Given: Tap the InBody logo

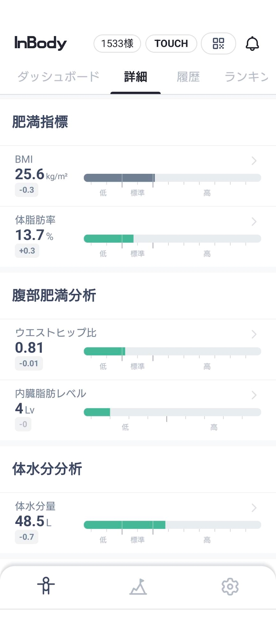Looking at the screenshot, I should 40,43.
